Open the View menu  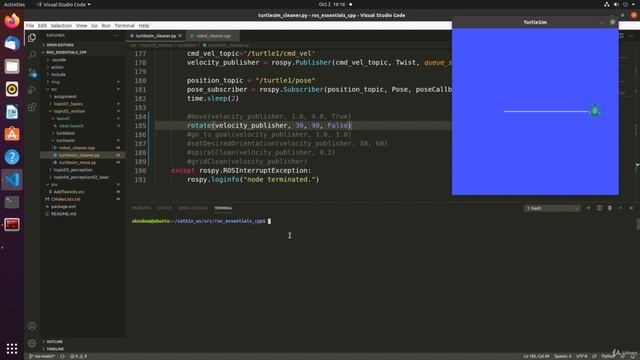point(81,25)
